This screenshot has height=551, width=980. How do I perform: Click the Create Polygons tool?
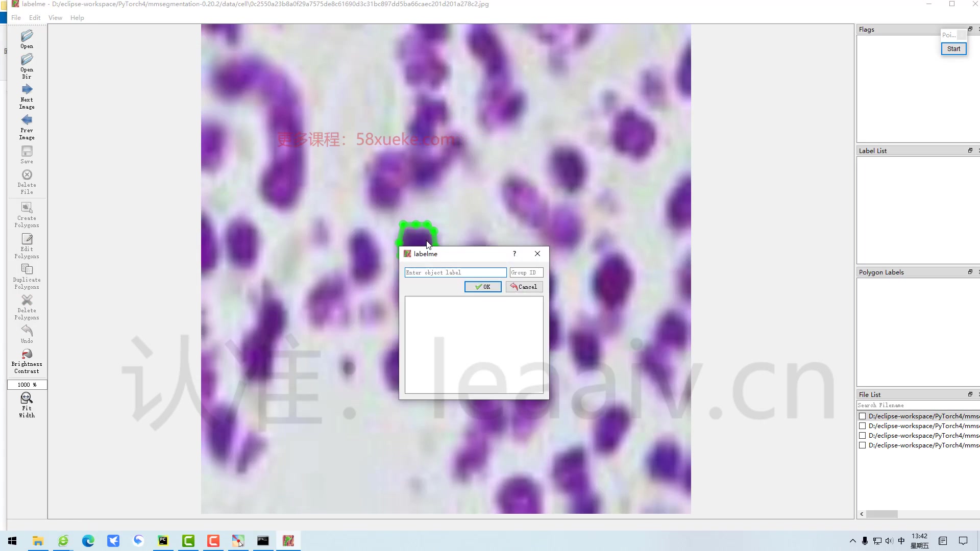[x=27, y=214]
